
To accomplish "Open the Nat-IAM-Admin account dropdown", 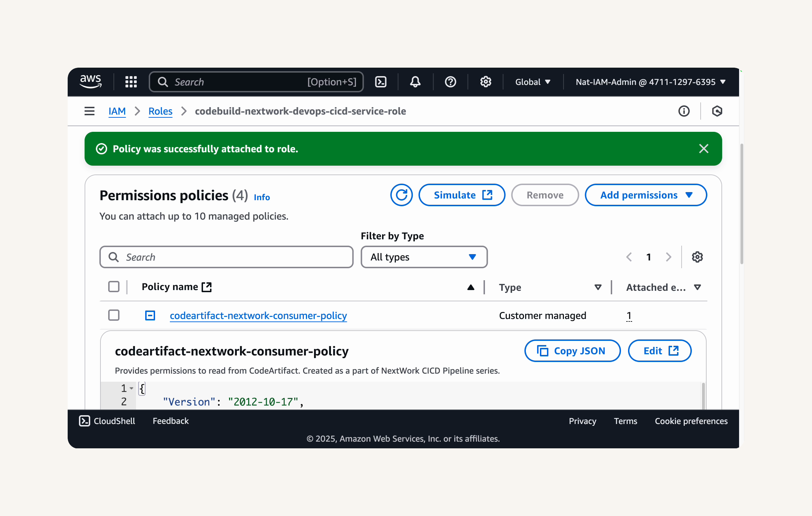I will coord(651,82).
